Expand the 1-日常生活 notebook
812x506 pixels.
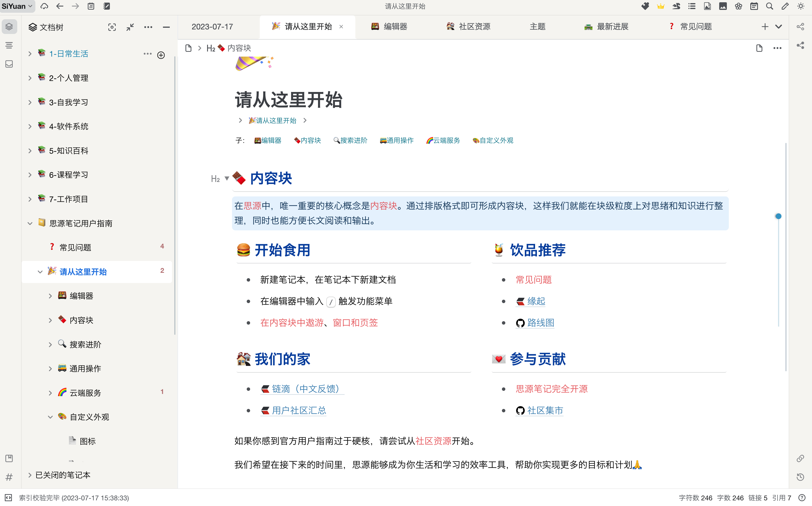30,54
